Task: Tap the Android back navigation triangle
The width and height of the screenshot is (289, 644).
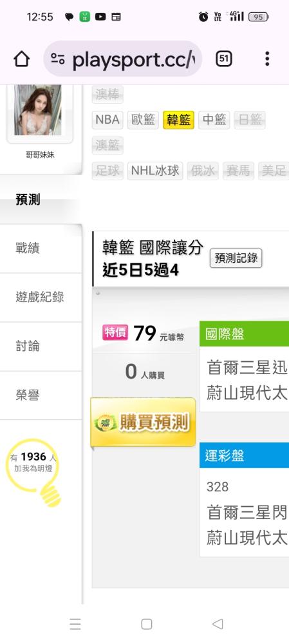Action: [x=218, y=624]
